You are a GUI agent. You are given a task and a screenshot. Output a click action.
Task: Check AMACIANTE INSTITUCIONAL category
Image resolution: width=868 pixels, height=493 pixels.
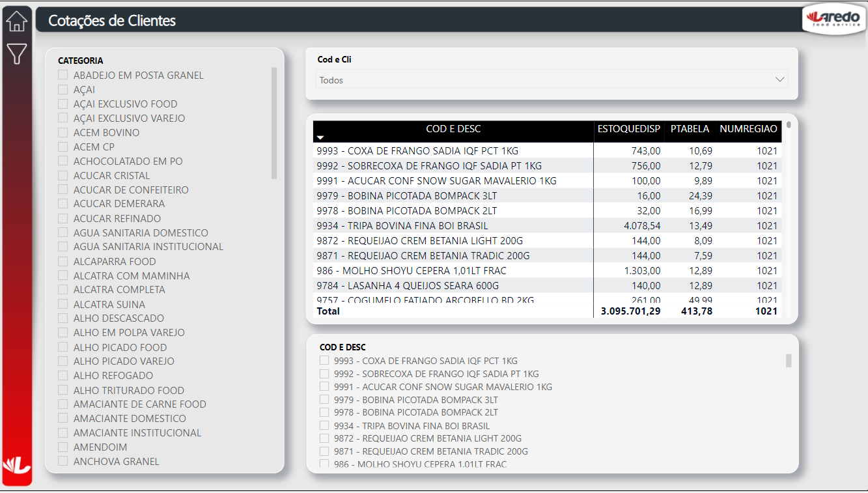63,432
